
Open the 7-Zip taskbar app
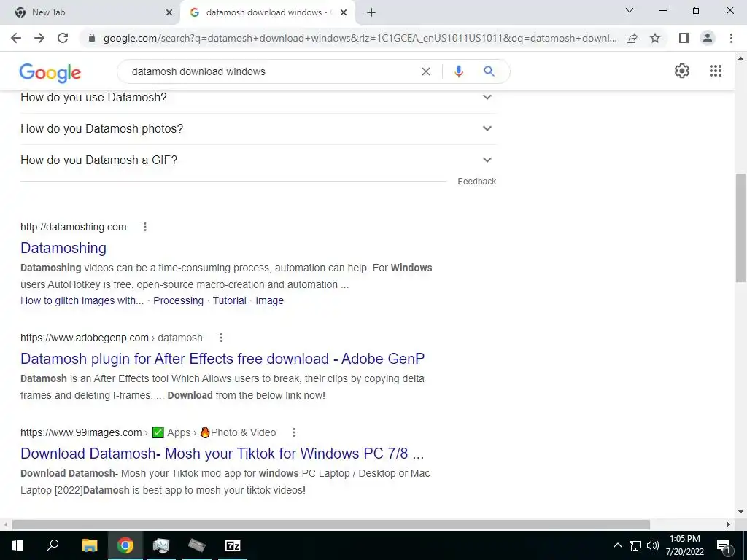click(x=233, y=545)
